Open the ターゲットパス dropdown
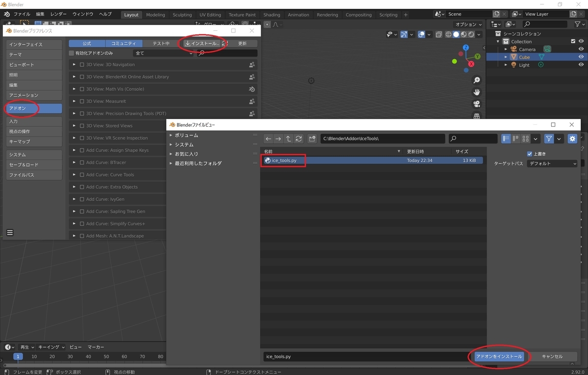Screen dimensions: 588x375 [552, 164]
